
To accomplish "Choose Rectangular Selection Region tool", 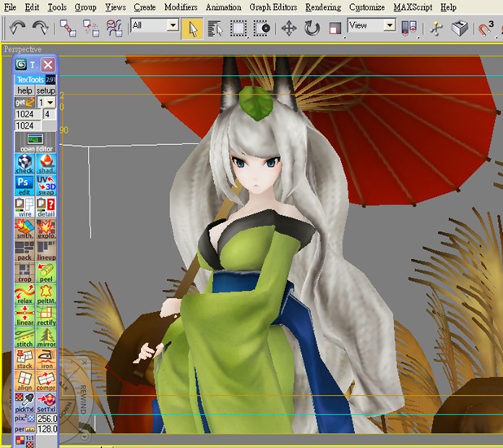I will 238,29.
